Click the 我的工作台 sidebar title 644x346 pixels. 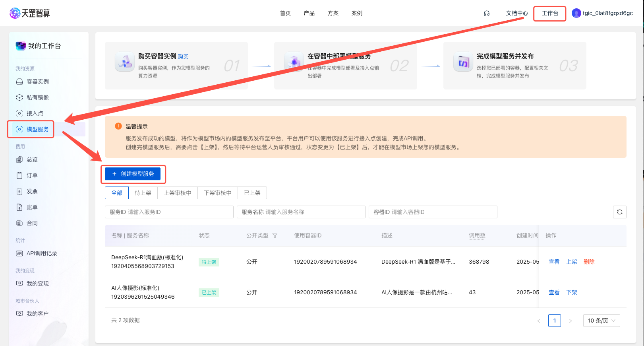[x=44, y=46]
